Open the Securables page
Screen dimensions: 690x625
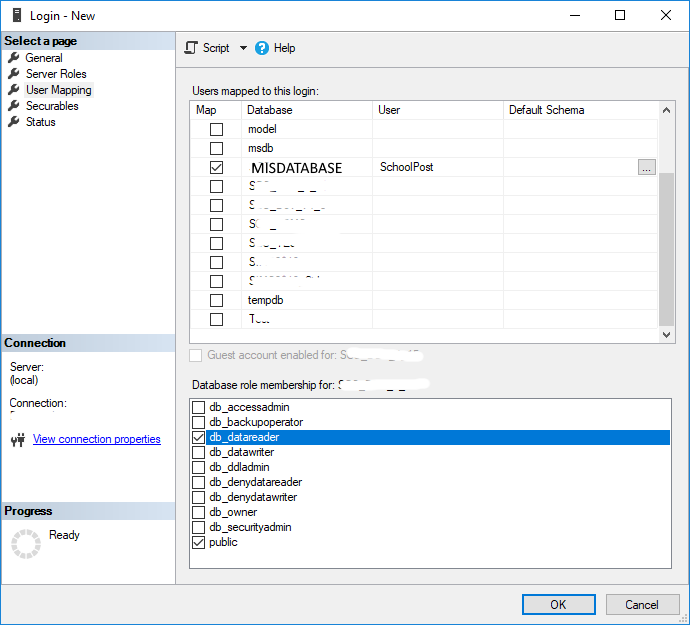pyautogui.click(x=52, y=106)
